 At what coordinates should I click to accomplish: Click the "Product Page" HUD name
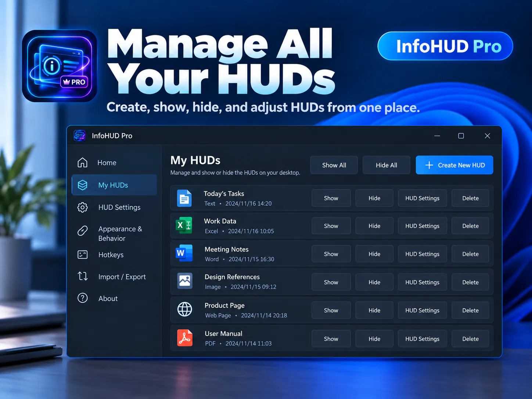click(224, 306)
